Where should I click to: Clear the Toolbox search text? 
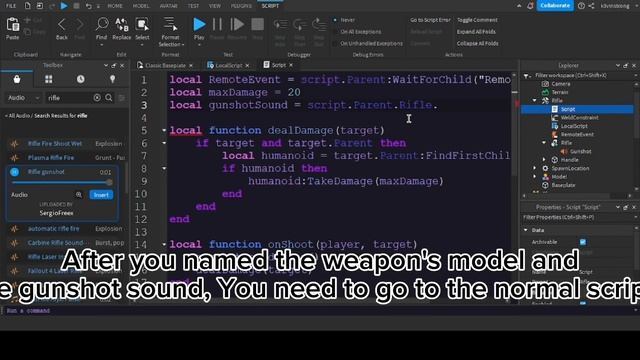coord(97,98)
